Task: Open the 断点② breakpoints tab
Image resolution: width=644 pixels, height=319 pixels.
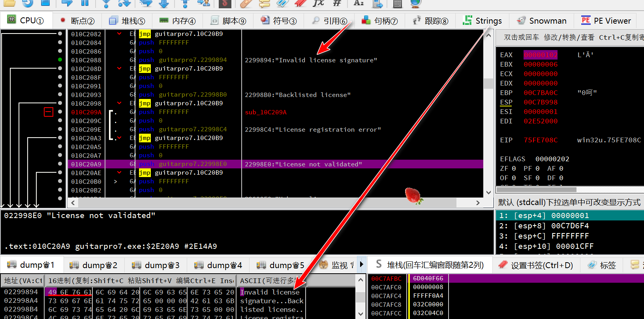Action: (x=77, y=21)
